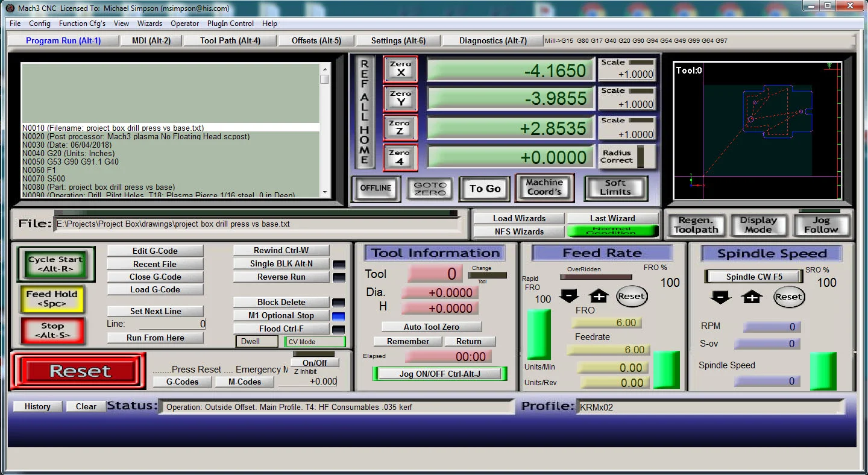Click Auto Tool Zero button

432,327
